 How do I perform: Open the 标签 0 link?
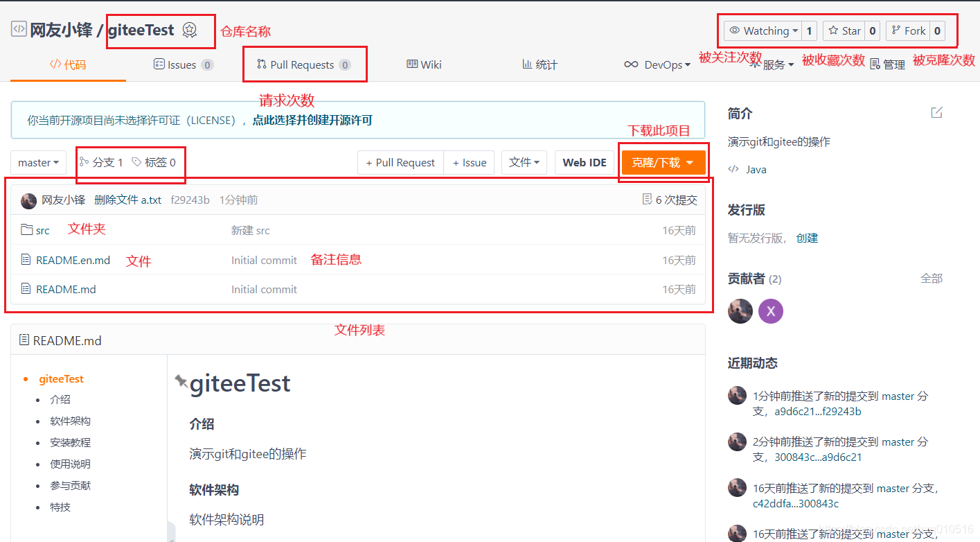[154, 162]
